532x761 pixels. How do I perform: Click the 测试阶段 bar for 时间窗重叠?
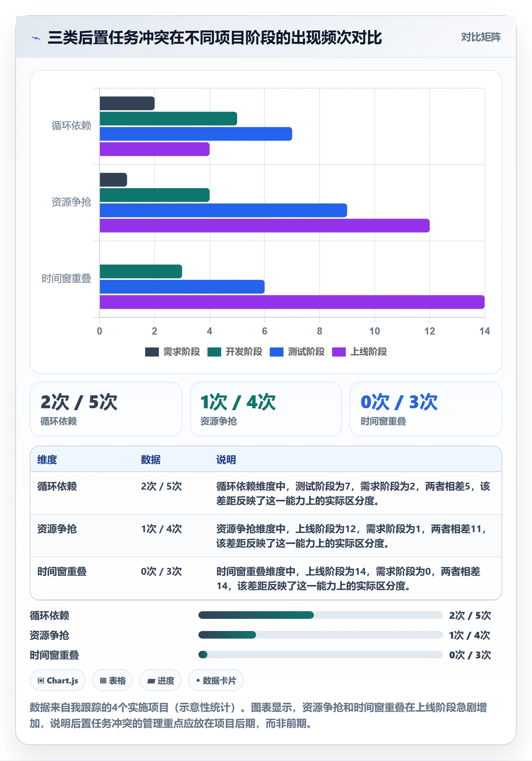[x=182, y=287]
